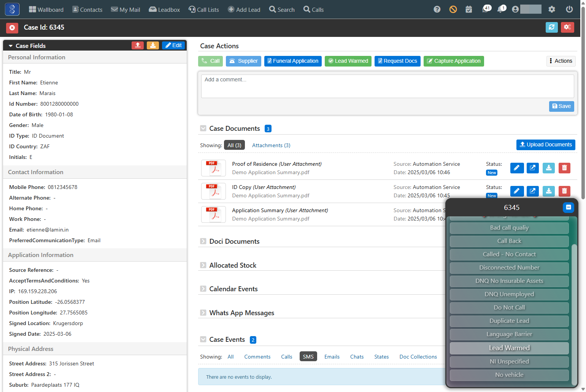586x392 pixels.
Task: Delete the Proof of Residence document
Action: 564,168
